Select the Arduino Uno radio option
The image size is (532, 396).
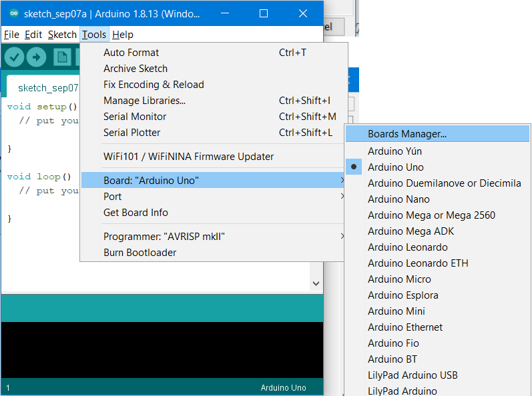tap(395, 167)
